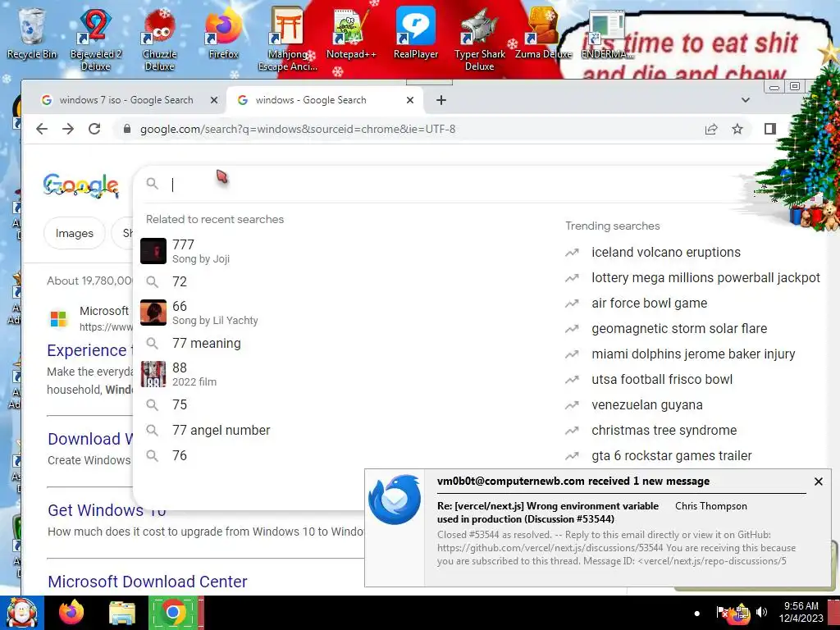Image resolution: width=840 pixels, height=630 pixels.
Task: Search trending air force bowl game
Action: [650, 304]
